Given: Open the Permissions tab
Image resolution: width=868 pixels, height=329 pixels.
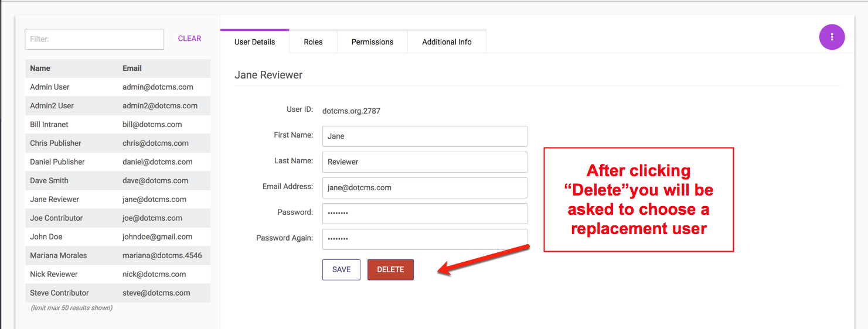Looking at the screenshot, I should tap(372, 42).
